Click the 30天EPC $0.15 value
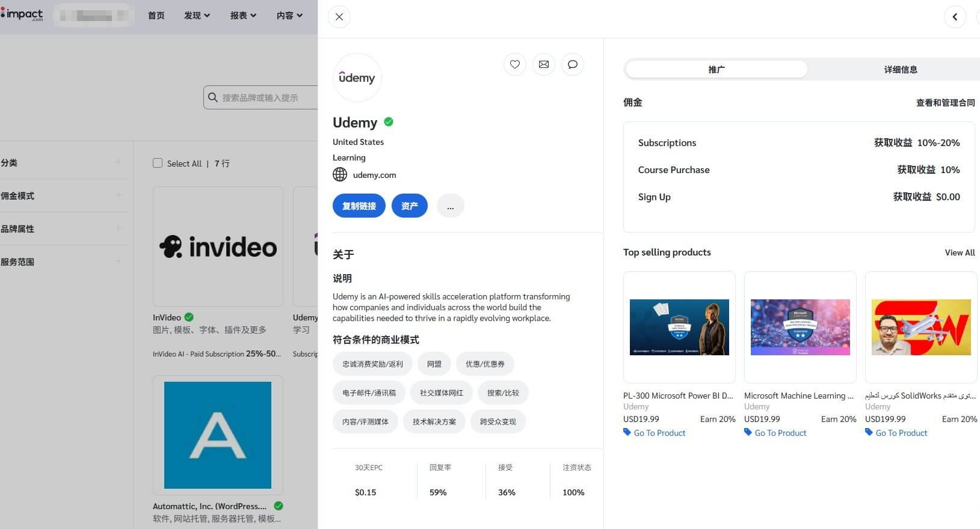980x529 pixels. [x=365, y=492]
